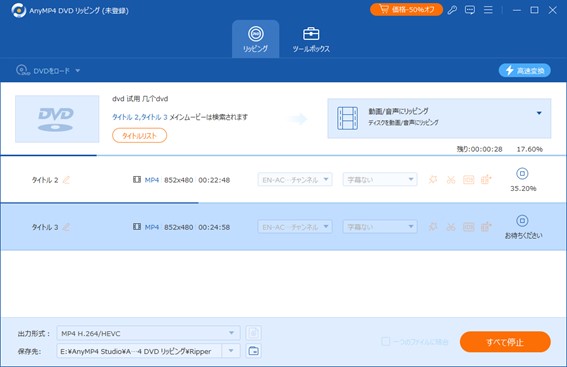
Task: Select the タイトル 3 row name
Action: [45, 227]
